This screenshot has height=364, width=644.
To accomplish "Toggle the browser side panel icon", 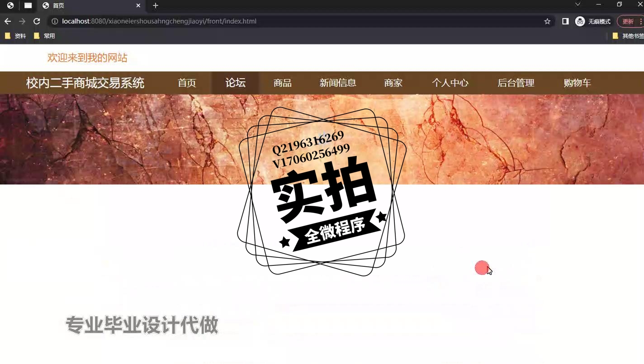I will [565, 21].
